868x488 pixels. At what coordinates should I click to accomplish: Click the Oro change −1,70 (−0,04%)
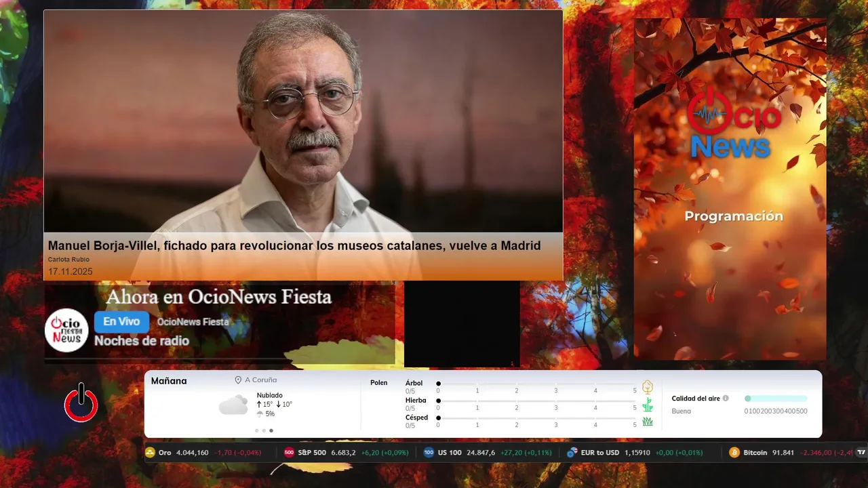[x=238, y=453]
